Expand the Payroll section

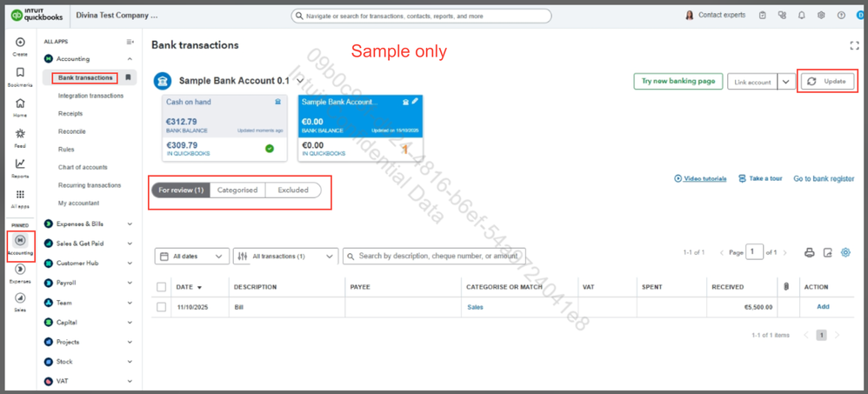(130, 283)
